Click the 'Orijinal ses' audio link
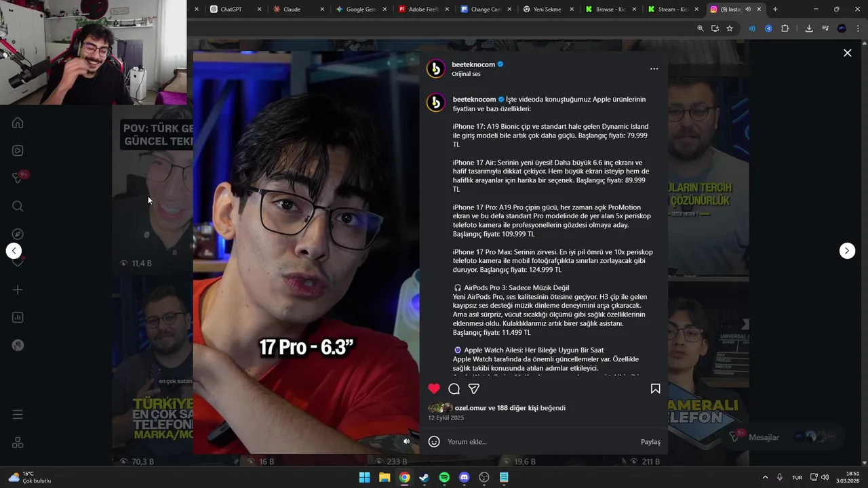This screenshot has width=868, height=488. [466, 74]
